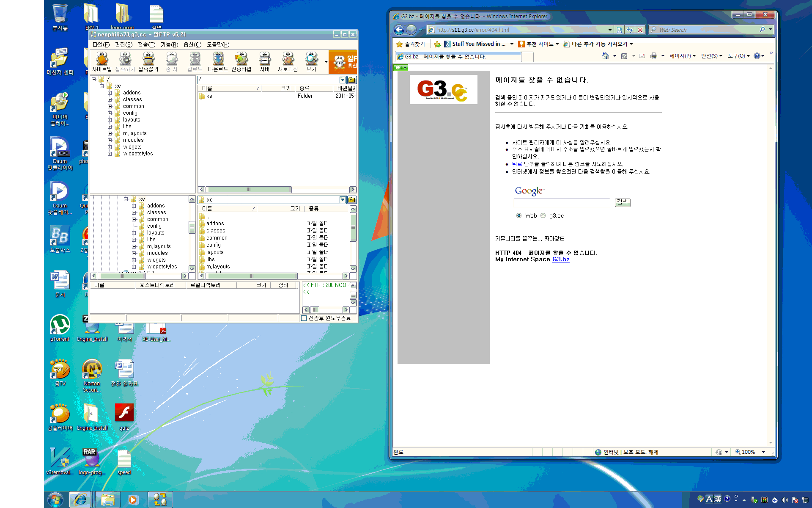Click the print icon in IE command bar

click(x=654, y=56)
